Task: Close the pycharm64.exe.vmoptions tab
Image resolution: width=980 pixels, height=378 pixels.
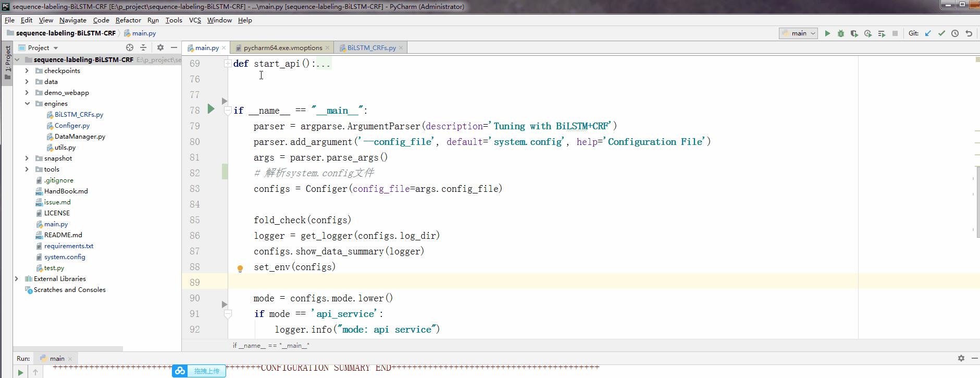Action: pos(327,47)
